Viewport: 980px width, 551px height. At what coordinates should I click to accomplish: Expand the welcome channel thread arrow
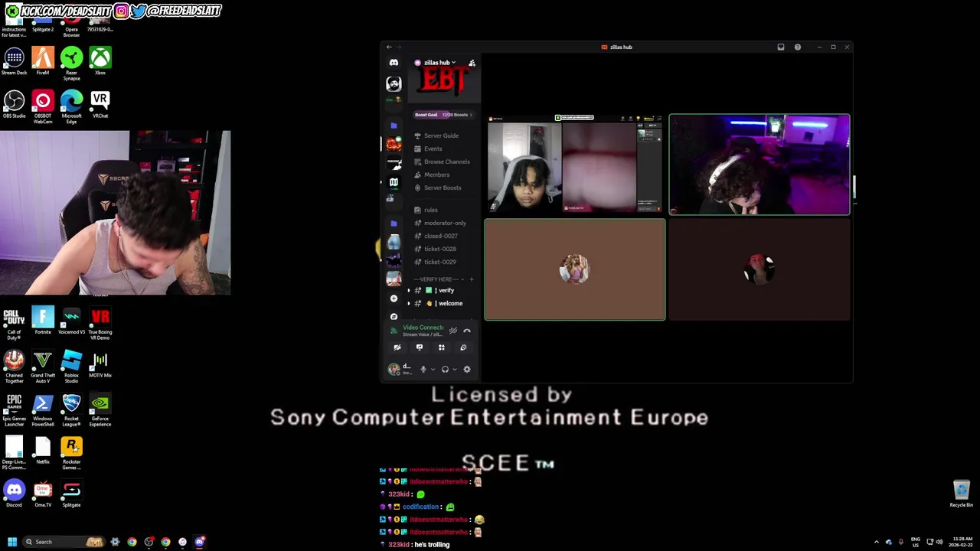pyautogui.click(x=409, y=304)
